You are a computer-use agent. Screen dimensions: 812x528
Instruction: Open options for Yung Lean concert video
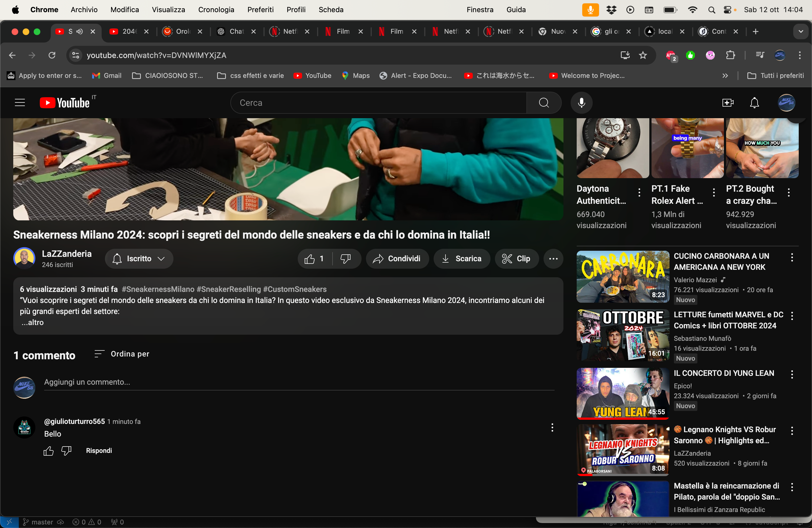click(x=792, y=374)
